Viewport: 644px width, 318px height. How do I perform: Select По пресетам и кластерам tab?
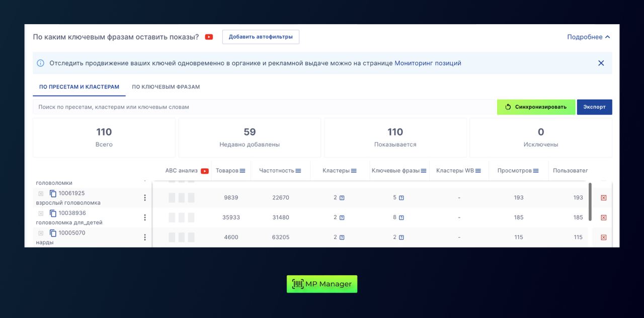click(79, 87)
